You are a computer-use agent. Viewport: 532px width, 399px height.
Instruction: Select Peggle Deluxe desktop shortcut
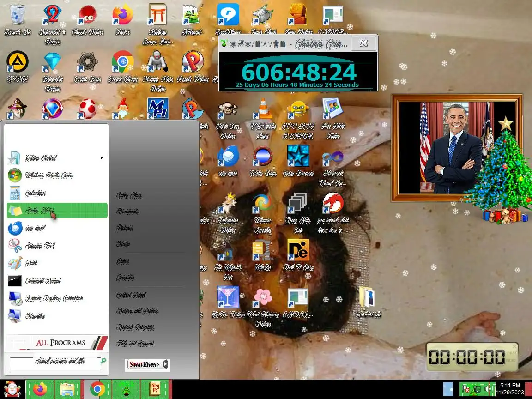tap(193, 67)
